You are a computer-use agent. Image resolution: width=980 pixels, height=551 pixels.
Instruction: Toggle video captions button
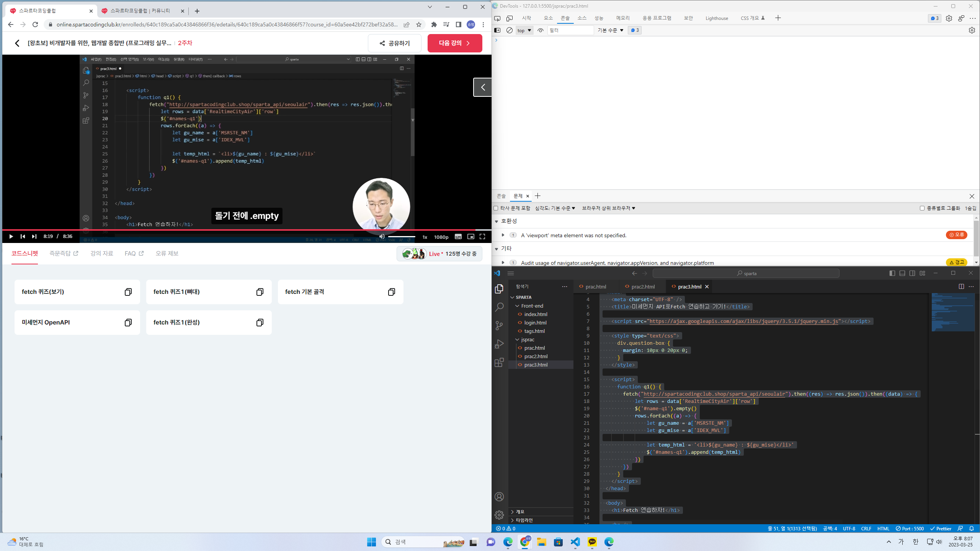click(x=458, y=236)
